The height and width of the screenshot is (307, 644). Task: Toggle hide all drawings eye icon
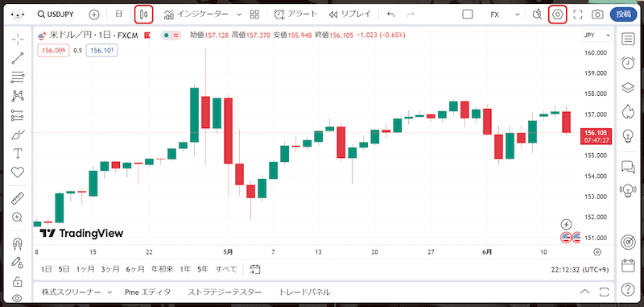[18, 298]
